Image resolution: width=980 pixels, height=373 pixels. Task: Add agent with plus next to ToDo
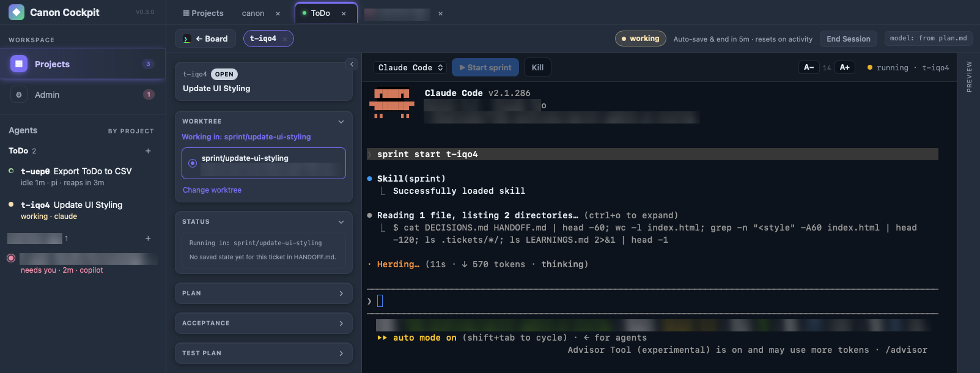coord(148,151)
